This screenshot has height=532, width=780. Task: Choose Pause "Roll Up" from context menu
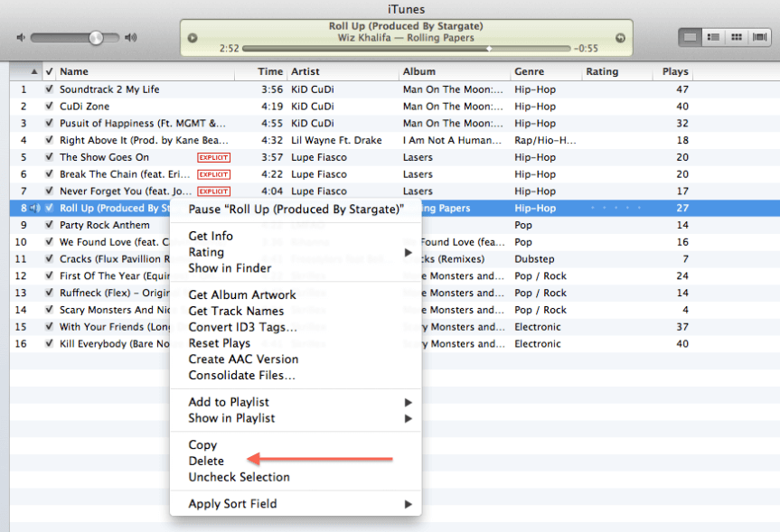[296, 210]
